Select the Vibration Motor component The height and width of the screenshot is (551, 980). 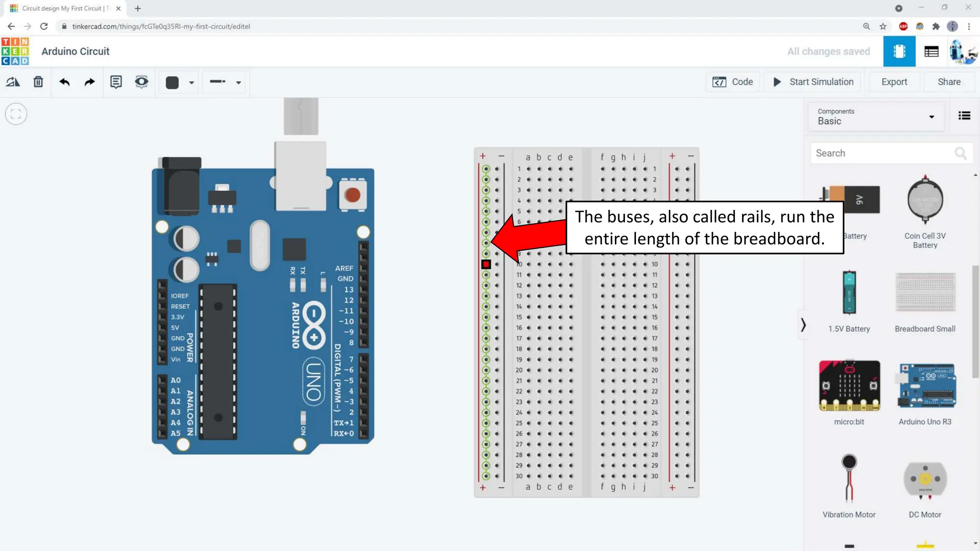(x=849, y=486)
